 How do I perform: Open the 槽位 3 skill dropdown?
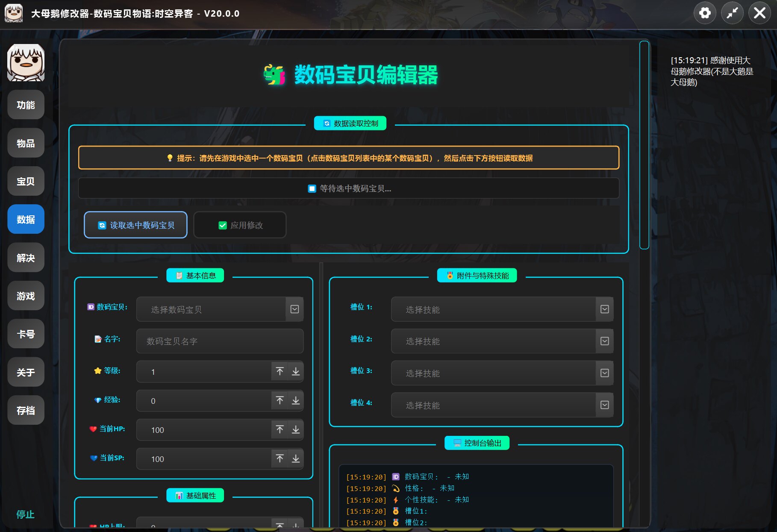[502, 373]
